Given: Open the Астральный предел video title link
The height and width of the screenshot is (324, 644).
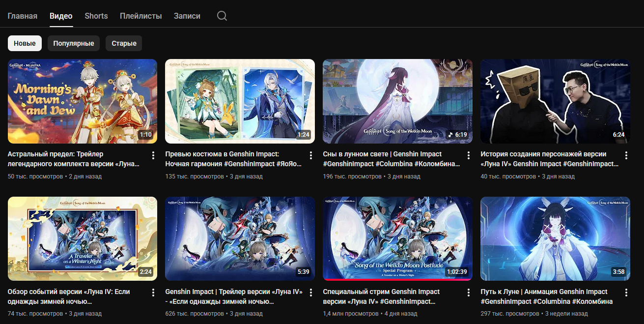Looking at the screenshot, I should pos(74,159).
